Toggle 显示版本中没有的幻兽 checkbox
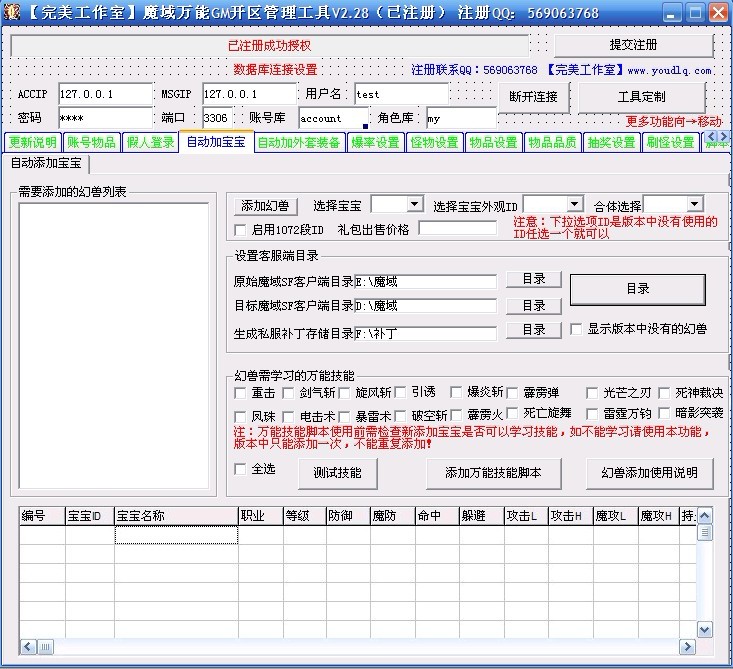 click(x=577, y=329)
